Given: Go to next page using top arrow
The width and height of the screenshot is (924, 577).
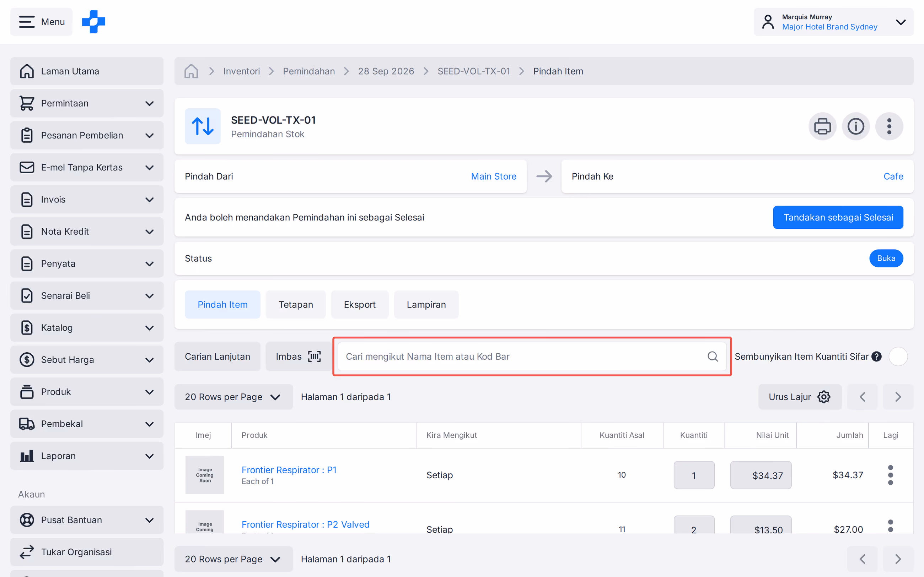Looking at the screenshot, I should [x=898, y=397].
